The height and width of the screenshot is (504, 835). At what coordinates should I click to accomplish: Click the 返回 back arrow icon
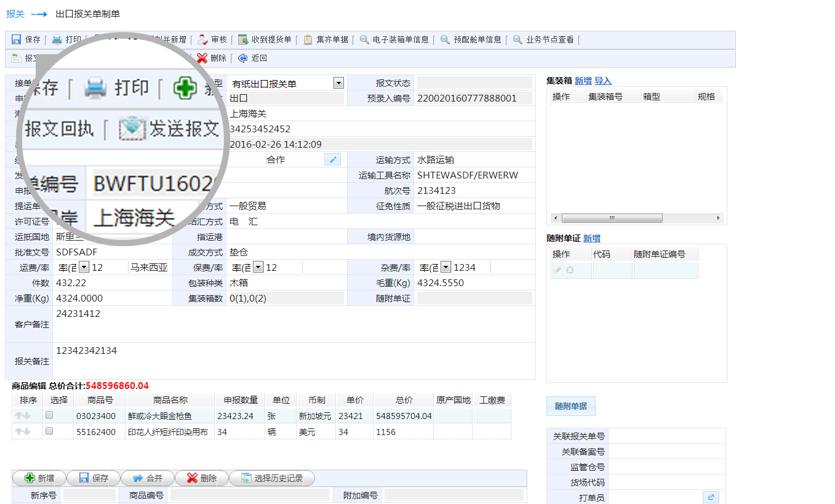(x=243, y=58)
